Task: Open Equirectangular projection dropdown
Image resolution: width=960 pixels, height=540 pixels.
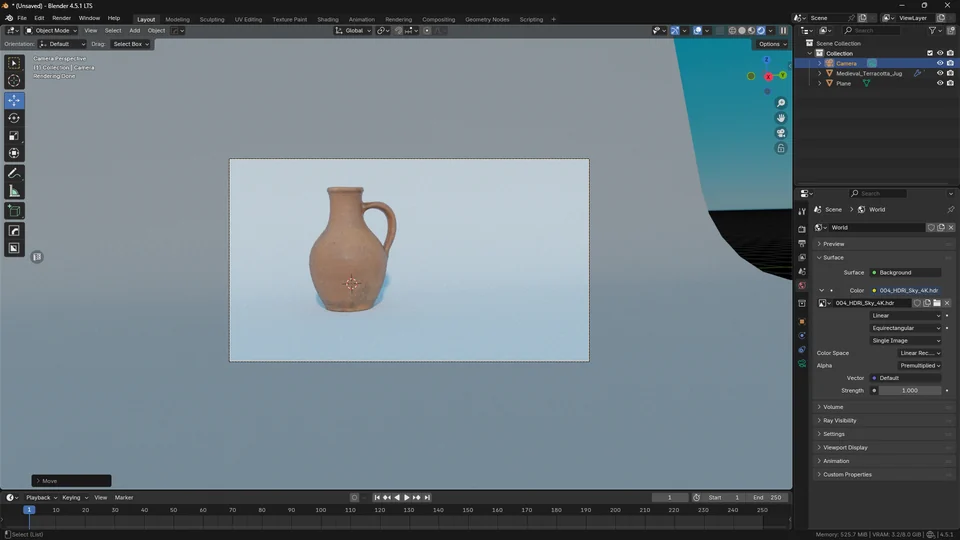Action: 906,328
